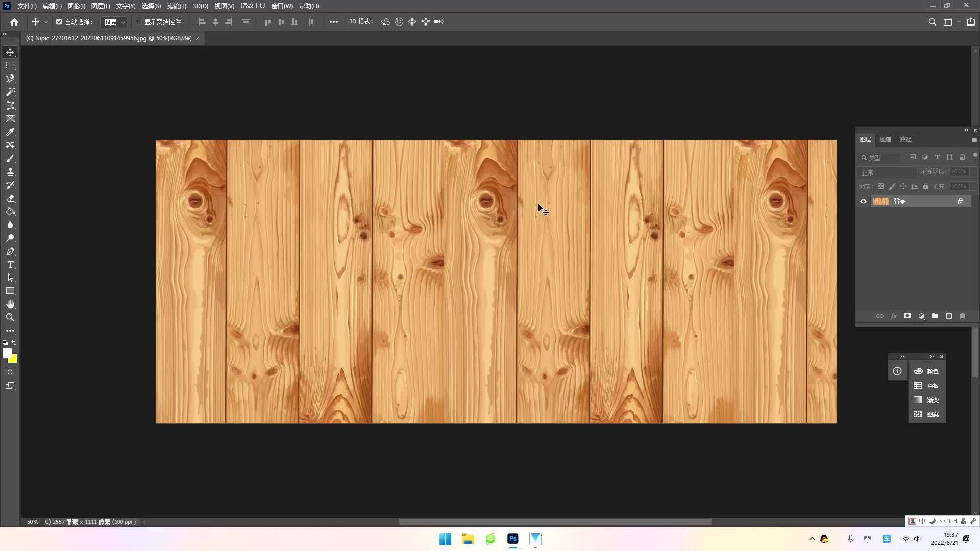Viewport: 980px width, 551px height.
Task: Delete layer using trash icon
Action: [963, 316]
